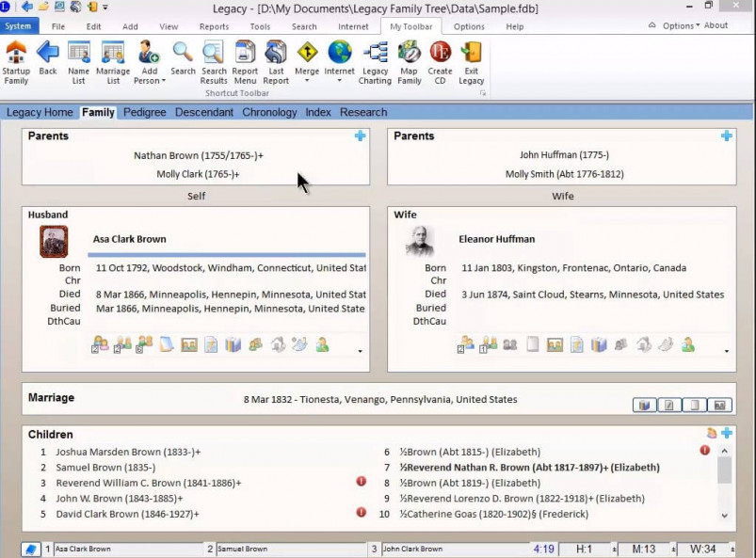Switch to the Pedigree tab
The height and width of the screenshot is (558, 756).
coord(144,112)
